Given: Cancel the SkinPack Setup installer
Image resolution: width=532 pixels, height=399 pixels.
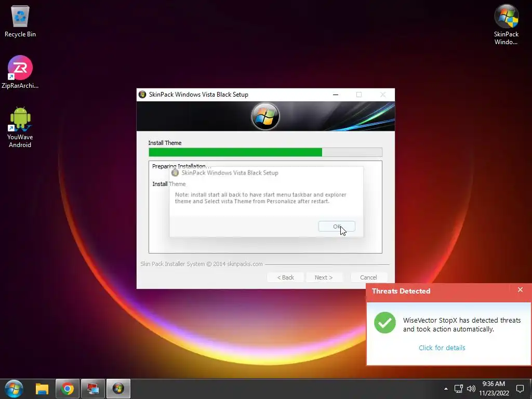Looking at the screenshot, I should [368, 277].
